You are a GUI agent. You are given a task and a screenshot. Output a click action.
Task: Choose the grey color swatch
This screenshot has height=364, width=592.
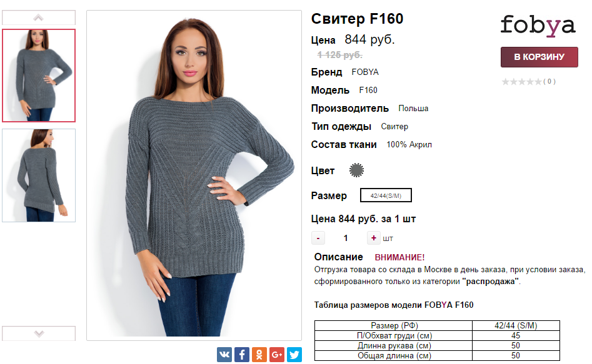356,170
